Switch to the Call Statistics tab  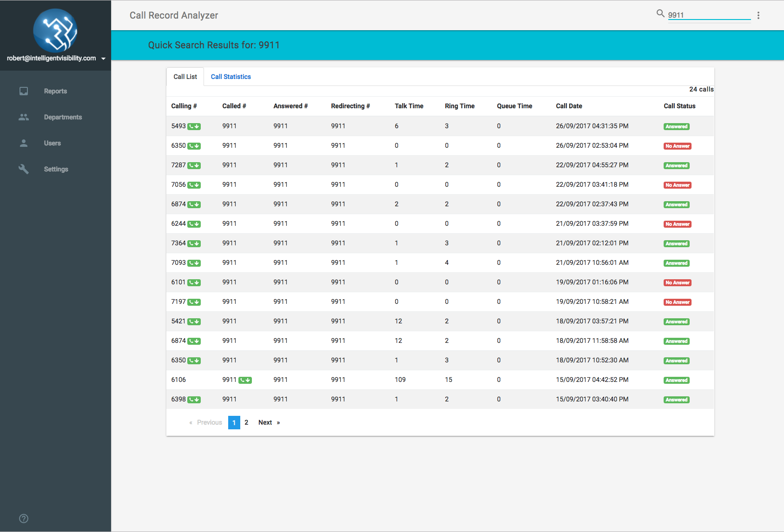231,77
